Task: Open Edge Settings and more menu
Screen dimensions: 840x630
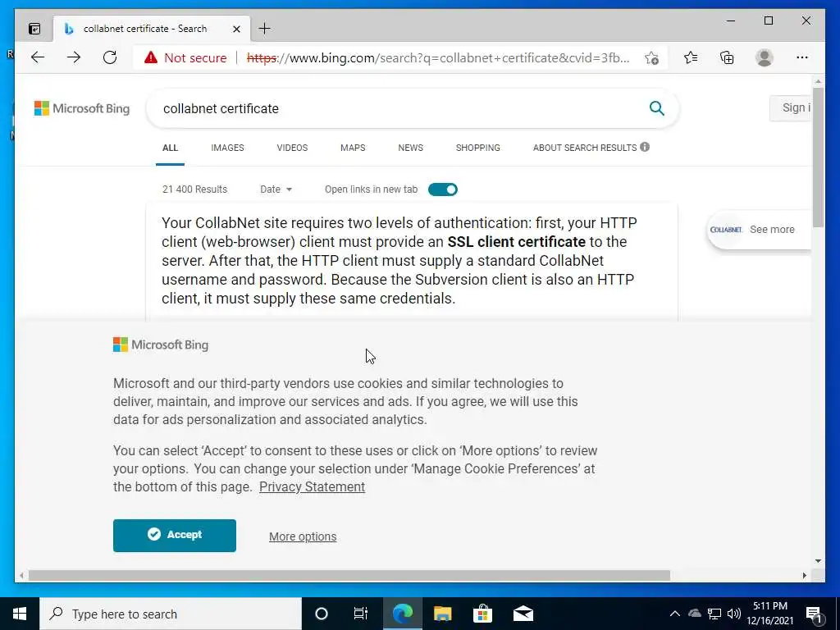Action: click(x=802, y=57)
